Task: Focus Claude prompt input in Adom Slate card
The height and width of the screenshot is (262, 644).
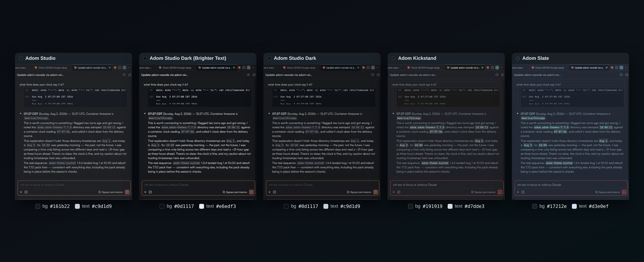Action: pyautogui.click(x=571, y=185)
